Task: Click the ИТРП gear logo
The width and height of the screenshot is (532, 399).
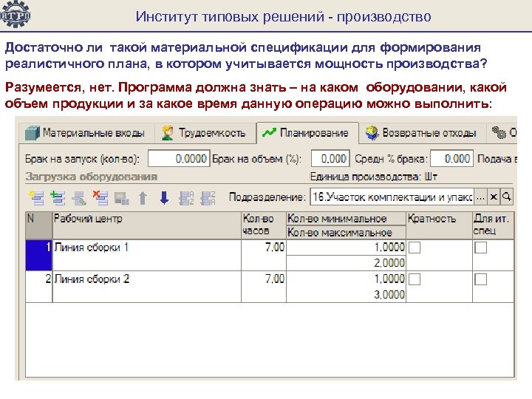Action: [16, 14]
